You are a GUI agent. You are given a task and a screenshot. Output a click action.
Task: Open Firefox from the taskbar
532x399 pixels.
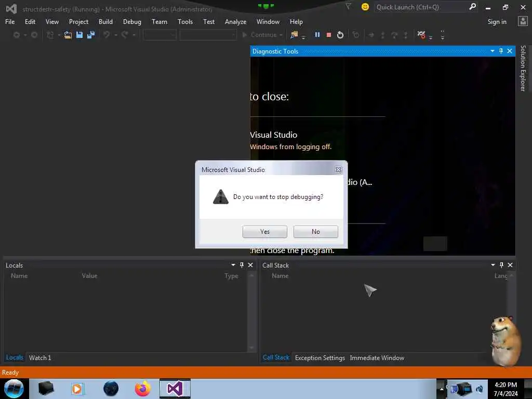tap(143, 389)
